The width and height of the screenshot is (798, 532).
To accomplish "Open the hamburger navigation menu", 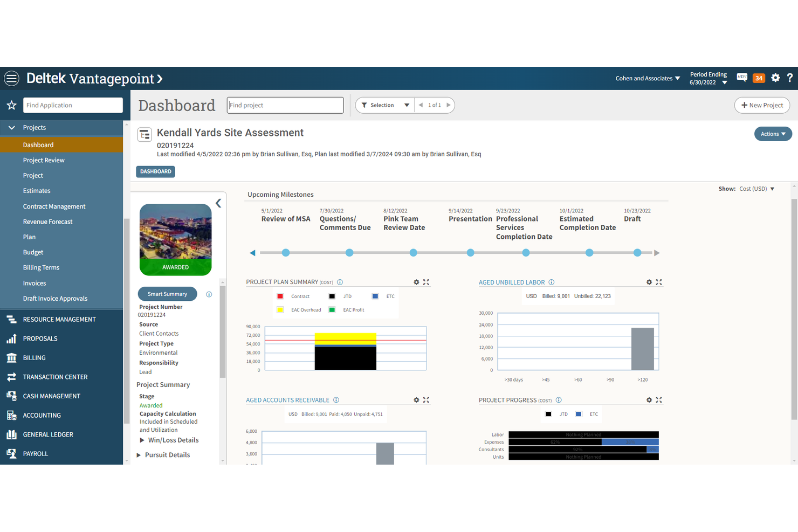I will click(11, 78).
